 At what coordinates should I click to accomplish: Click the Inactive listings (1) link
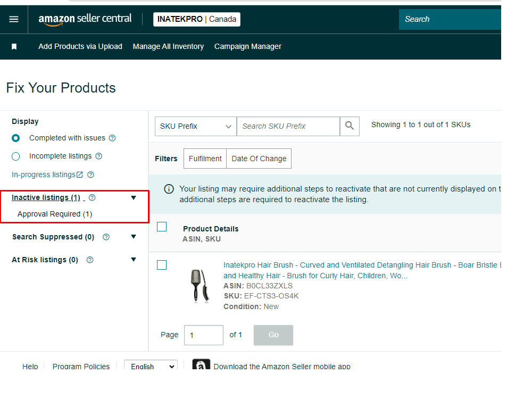click(x=46, y=198)
